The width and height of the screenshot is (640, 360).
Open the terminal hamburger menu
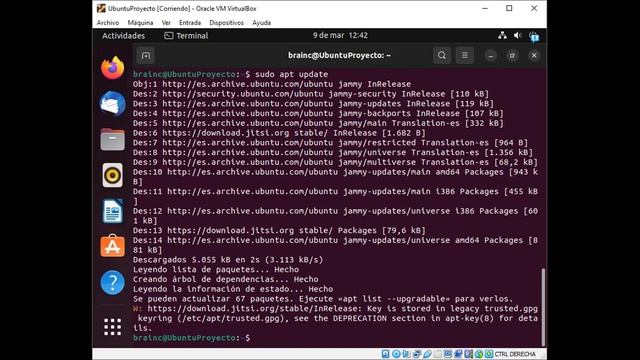click(x=464, y=56)
